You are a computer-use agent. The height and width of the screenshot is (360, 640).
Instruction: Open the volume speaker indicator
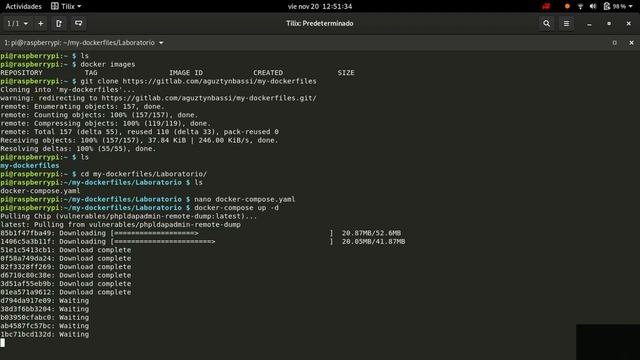pos(593,6)
